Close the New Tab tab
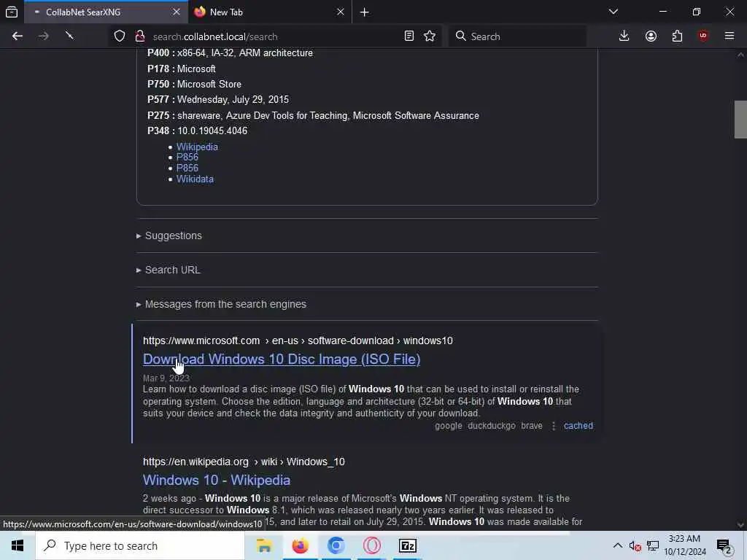Screen dimensions: 747x560 pos(340,12)
